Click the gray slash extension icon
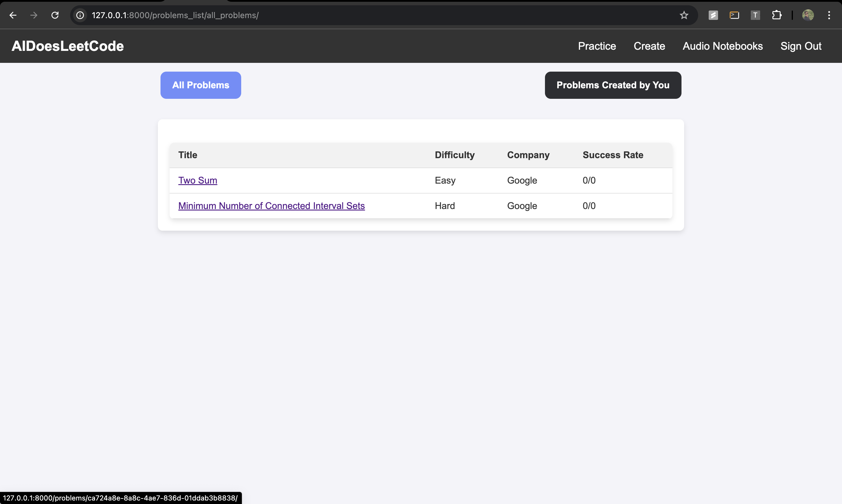 (713, 15)
